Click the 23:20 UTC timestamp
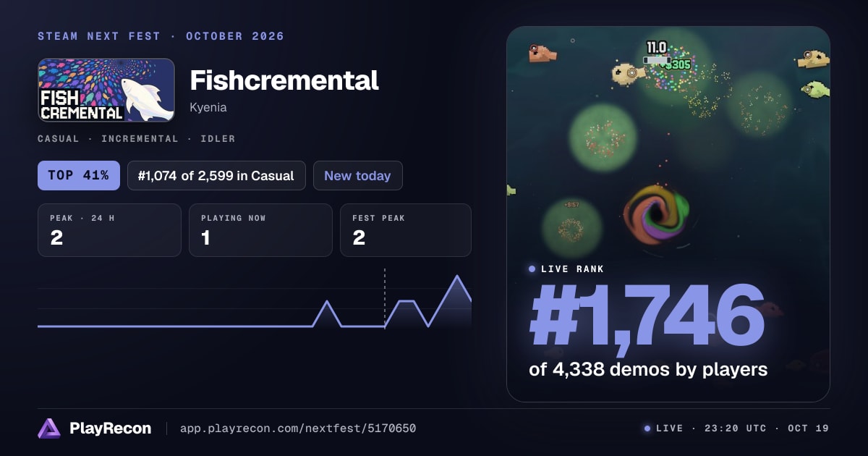 736,428
